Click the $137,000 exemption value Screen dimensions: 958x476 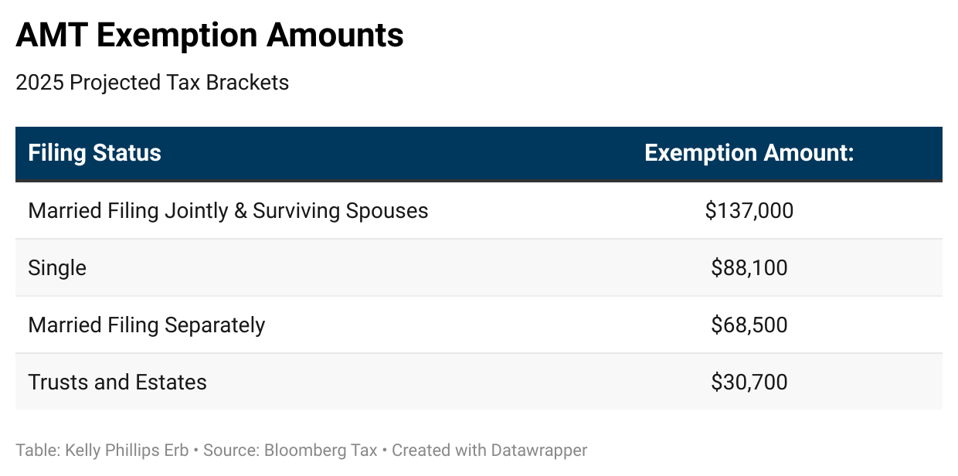[748, 211]
